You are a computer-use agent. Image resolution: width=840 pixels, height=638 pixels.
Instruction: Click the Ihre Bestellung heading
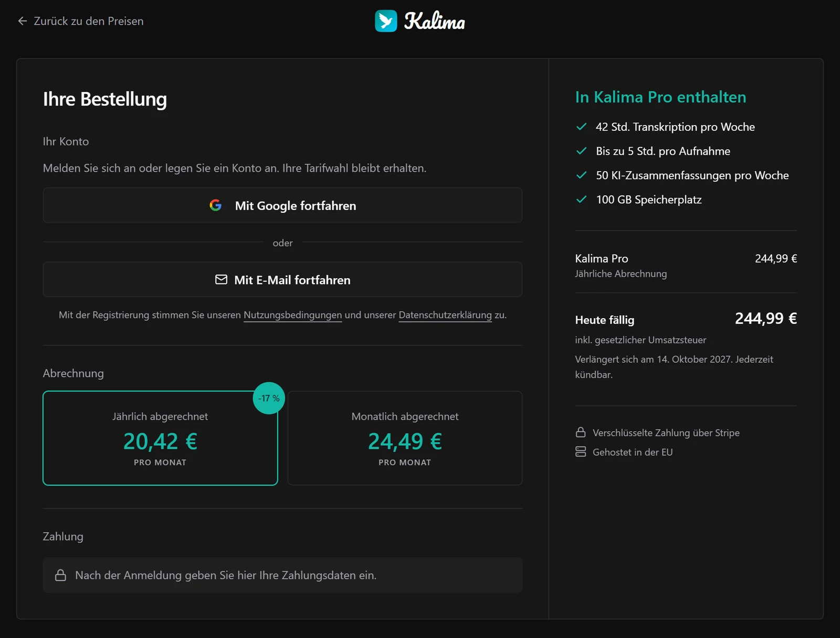(x=105, y=99)
